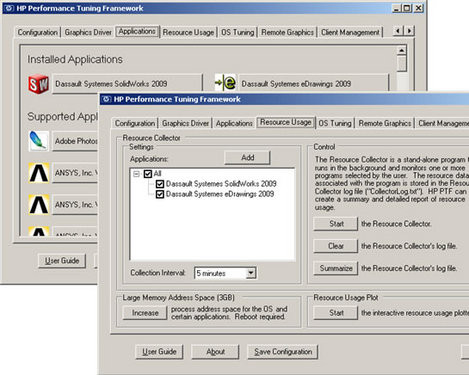The width and height of the screenshot is (469, 375).
Task: Select Resource Usage tab in front window
Action: 286,122
